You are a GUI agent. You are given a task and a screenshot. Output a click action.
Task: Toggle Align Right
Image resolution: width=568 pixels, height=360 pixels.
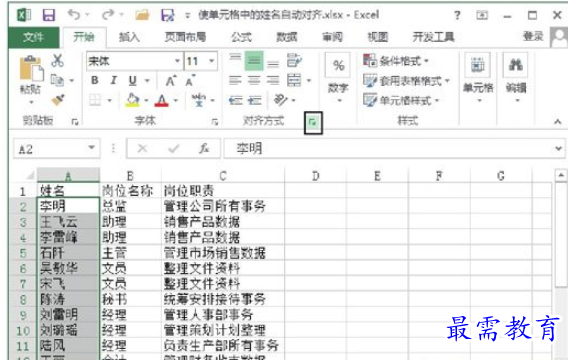[x=273, y=80]
